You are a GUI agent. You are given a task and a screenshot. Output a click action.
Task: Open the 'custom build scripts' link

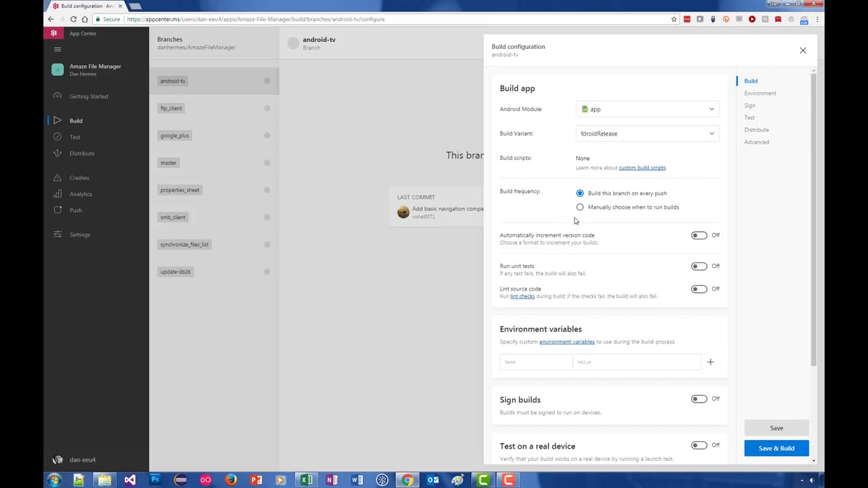point(642,168)
